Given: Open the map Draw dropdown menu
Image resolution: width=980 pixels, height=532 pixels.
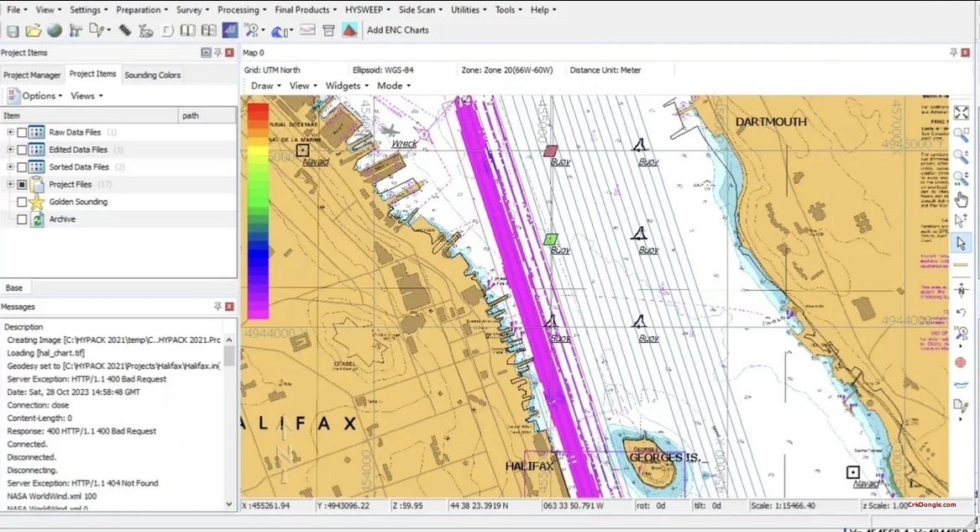Looking at the screenshot, I should (265, 86).
